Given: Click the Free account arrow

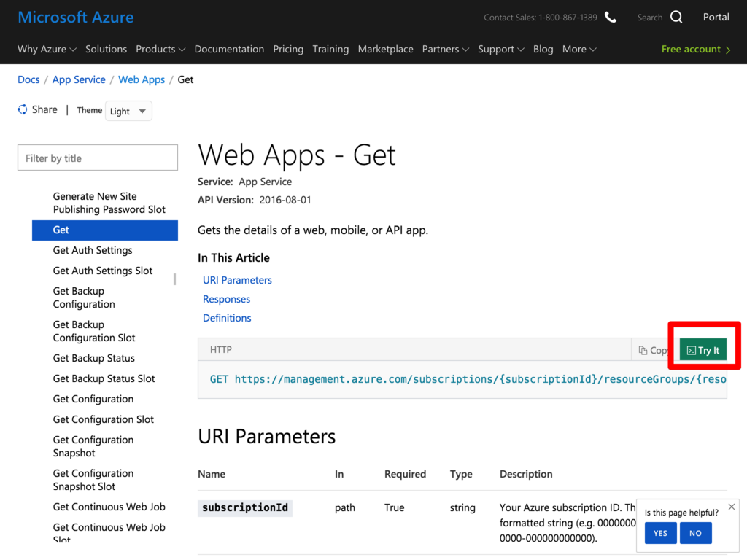Looking at the screenshot, I should 728,50.
